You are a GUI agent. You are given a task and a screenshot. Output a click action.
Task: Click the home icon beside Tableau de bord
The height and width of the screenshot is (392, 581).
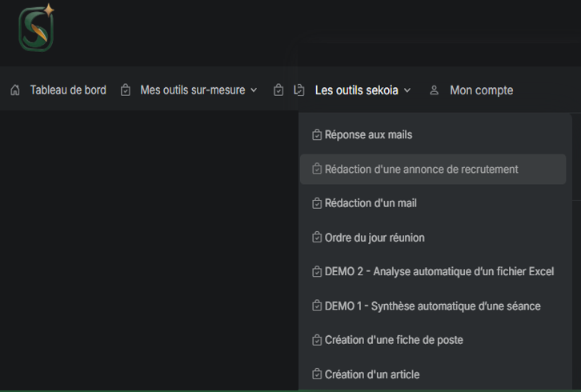pyautogui.click(x=15, y=90)
